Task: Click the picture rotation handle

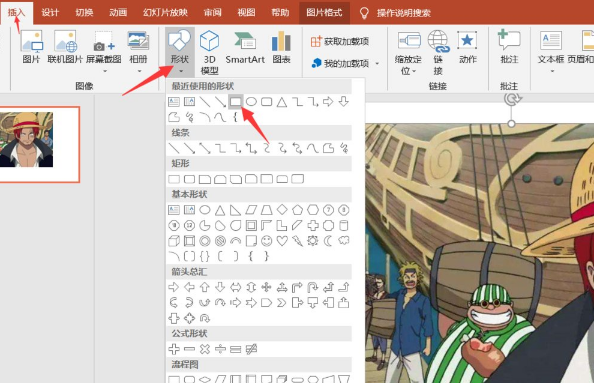Action: pos(511,98)
